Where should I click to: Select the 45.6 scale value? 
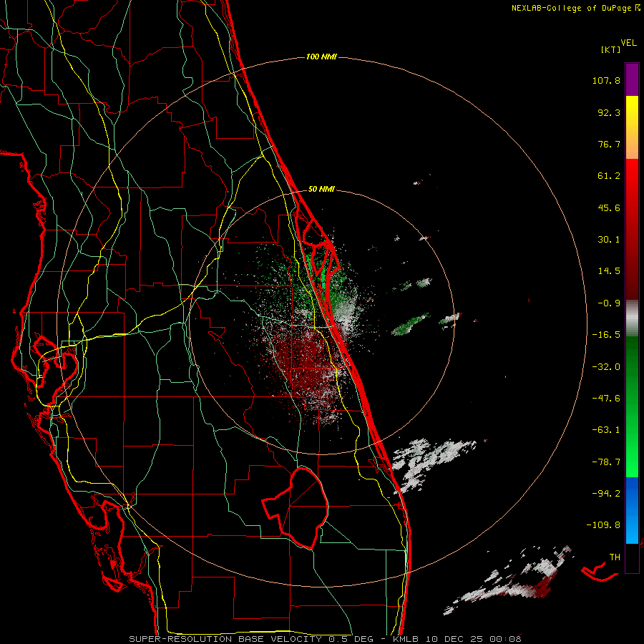coord(609,208)
